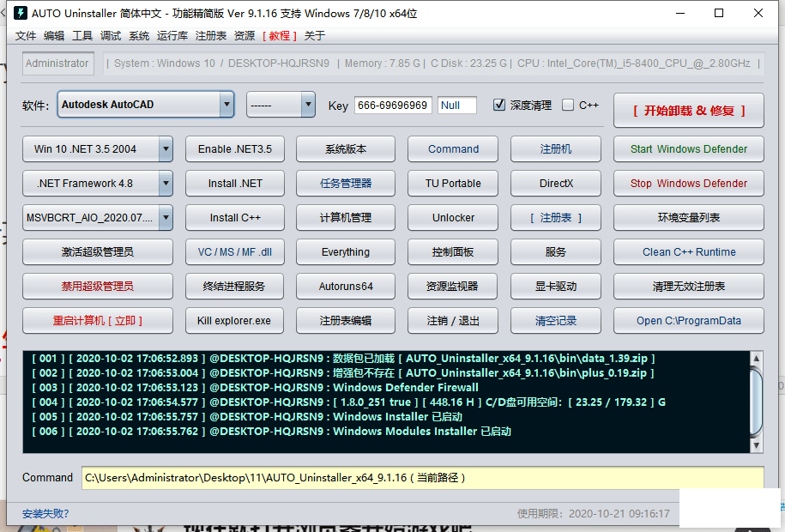Expand the MSVBCRT_AIO_2020.07 dropdown
Screen dimensions: 785x532
[166, 217]
